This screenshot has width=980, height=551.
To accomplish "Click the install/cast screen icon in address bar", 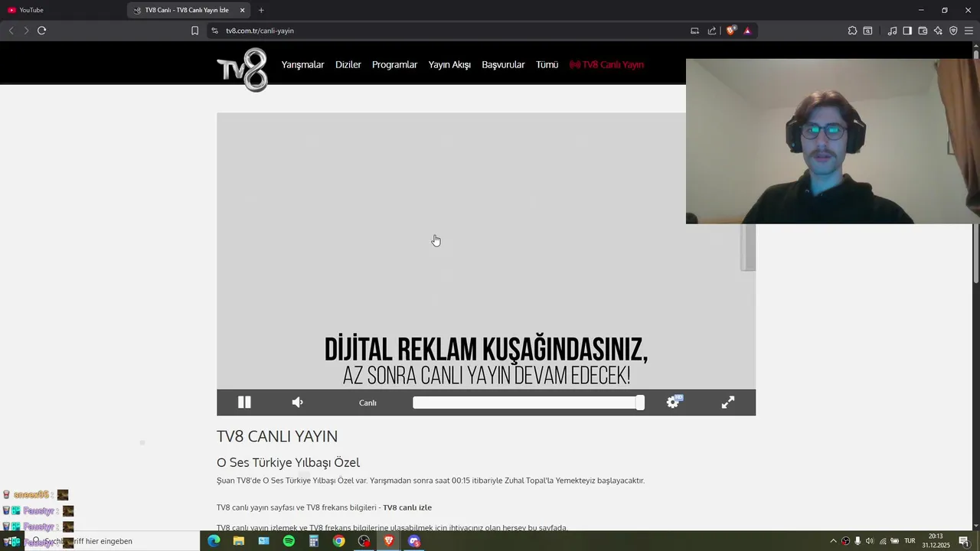I will pyautogui.click(x=694, y=31).
